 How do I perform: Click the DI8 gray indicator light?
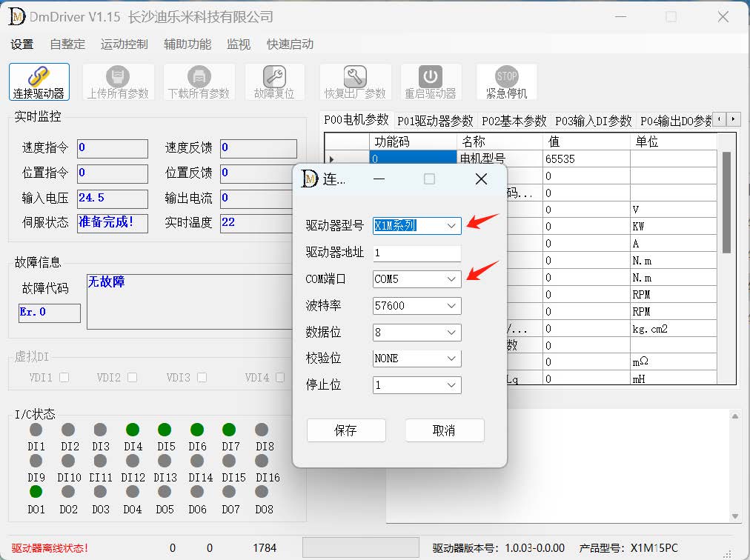coord(262,430)
